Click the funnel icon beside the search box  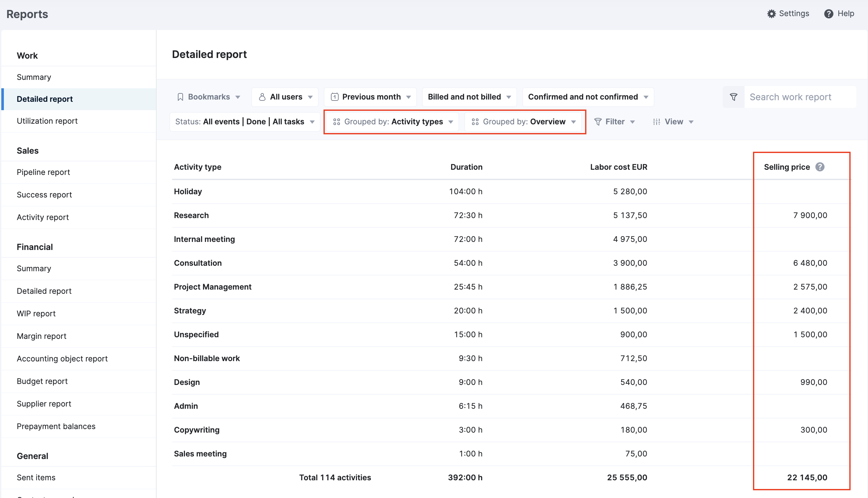(x=734, y=97)
